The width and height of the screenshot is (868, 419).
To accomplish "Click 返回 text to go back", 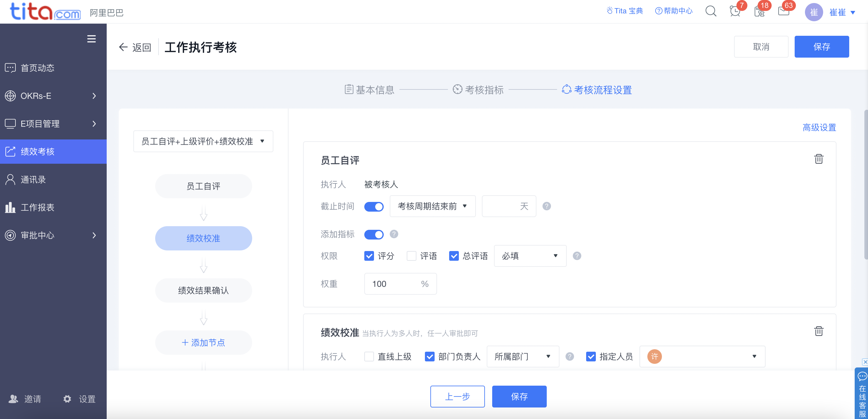I will (x=142, y=47).
